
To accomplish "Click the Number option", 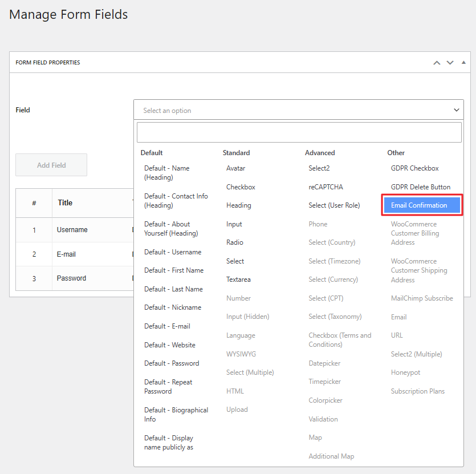I will click(x=238, y=298).
